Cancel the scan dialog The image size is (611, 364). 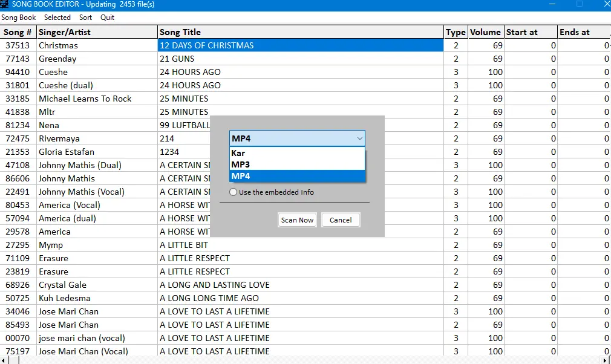coord(340,220)
